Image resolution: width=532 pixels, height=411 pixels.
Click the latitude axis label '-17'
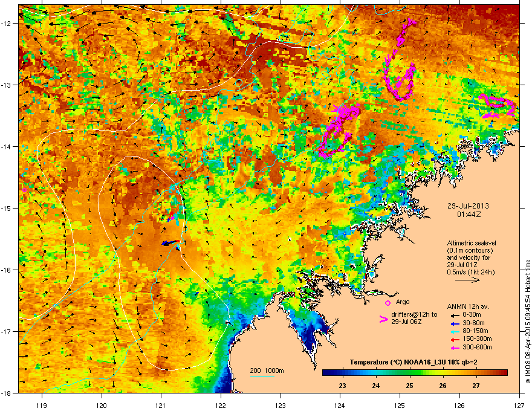tap(7, 331)
